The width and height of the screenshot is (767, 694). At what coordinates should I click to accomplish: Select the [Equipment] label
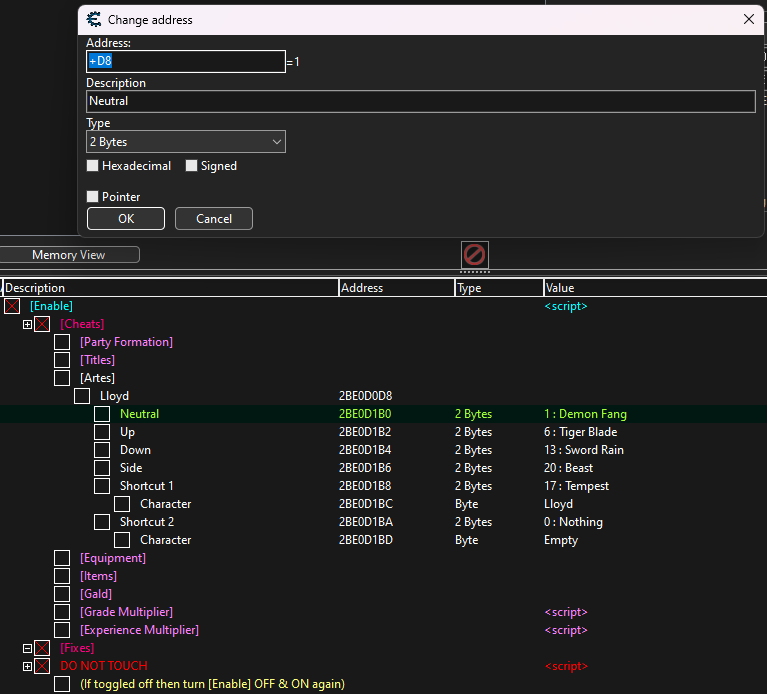113,558
